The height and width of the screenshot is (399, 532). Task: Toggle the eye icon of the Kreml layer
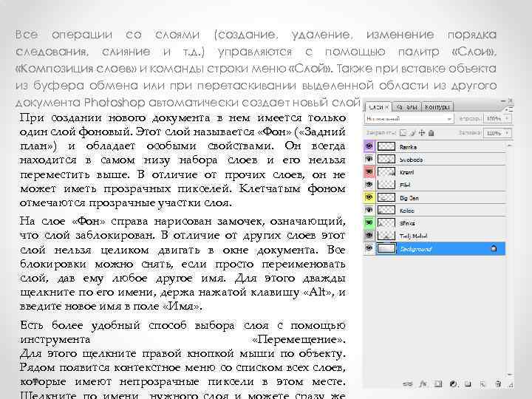point(369,171)
